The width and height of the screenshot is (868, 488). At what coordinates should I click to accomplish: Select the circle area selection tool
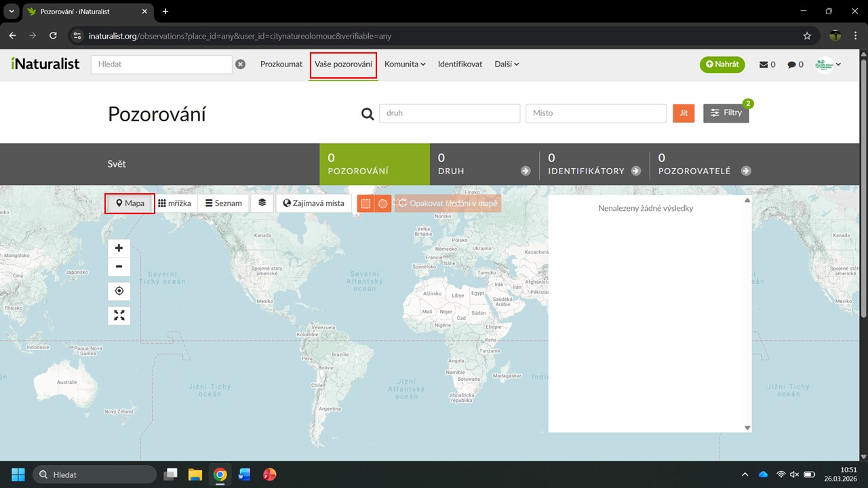coord(383,203)
